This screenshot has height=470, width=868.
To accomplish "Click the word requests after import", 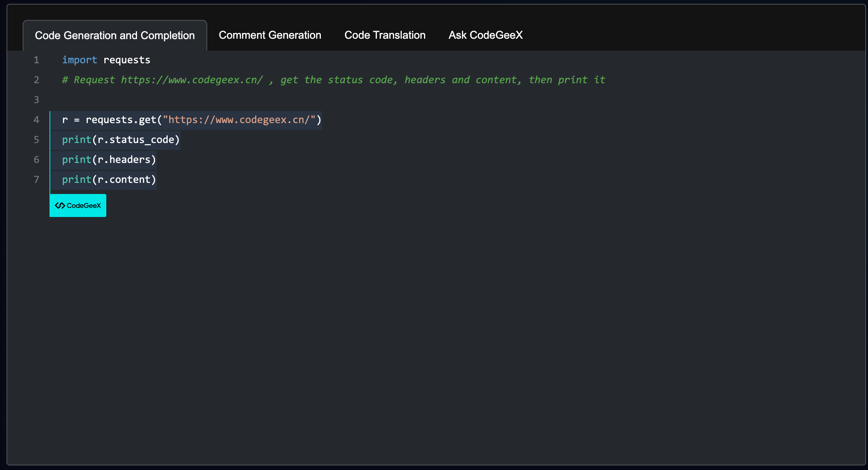I will 127,60.
